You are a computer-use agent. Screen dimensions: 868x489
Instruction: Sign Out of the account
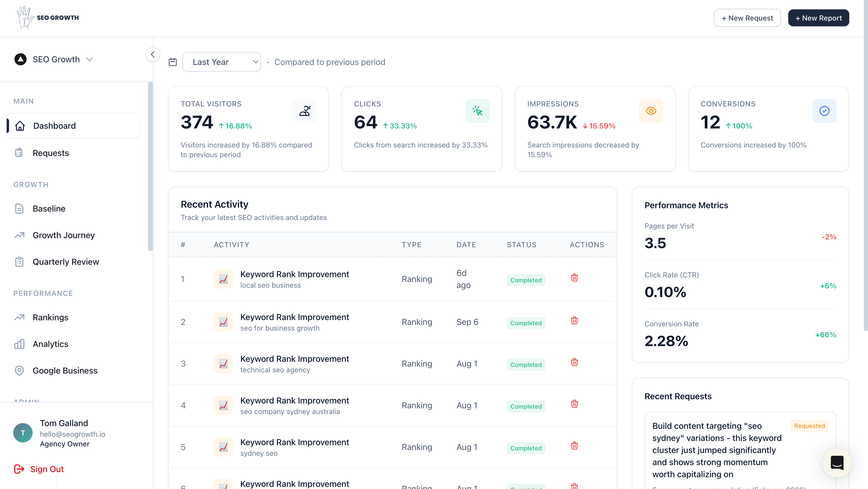click(39, 469)
